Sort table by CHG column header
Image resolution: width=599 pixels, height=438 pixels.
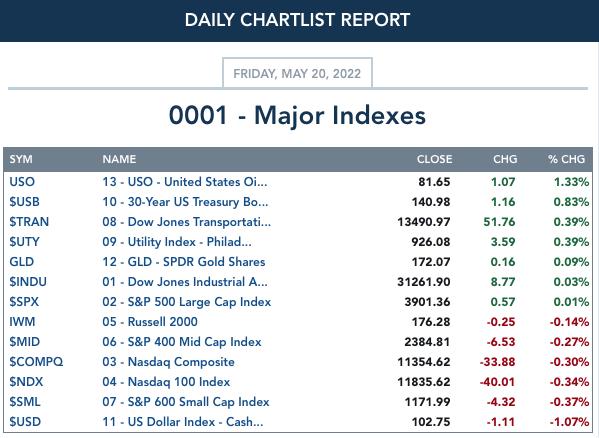505,159
